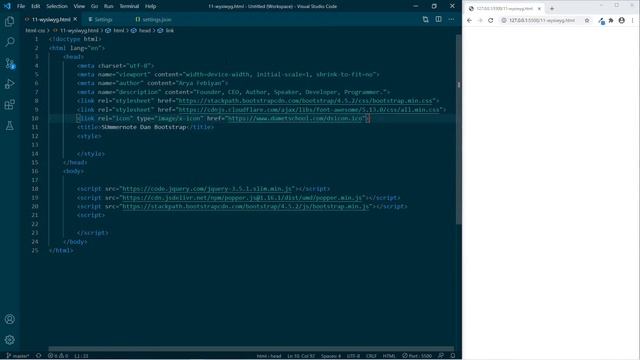Click Ln/Col position in status bar

click(301, 356)
